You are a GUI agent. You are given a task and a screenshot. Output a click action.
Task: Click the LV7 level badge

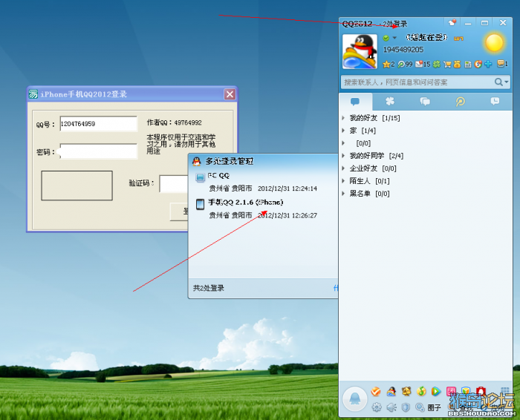point(458,39)
